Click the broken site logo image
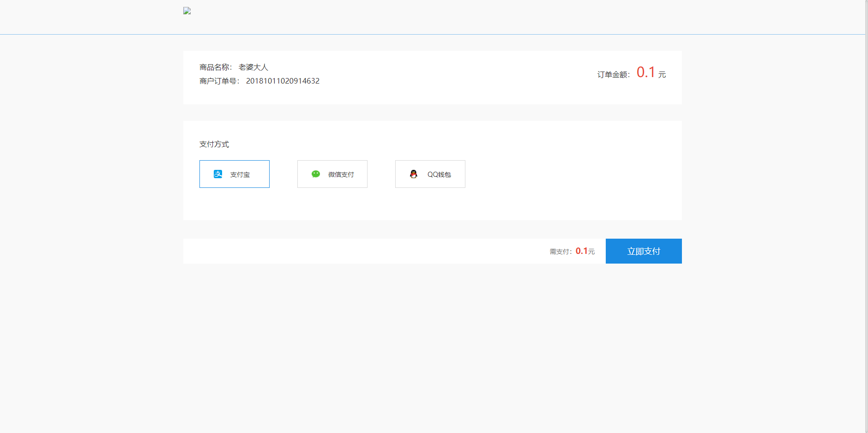This screenshot has width=868, height=433. pyautogui.click(x=187, y=11)
